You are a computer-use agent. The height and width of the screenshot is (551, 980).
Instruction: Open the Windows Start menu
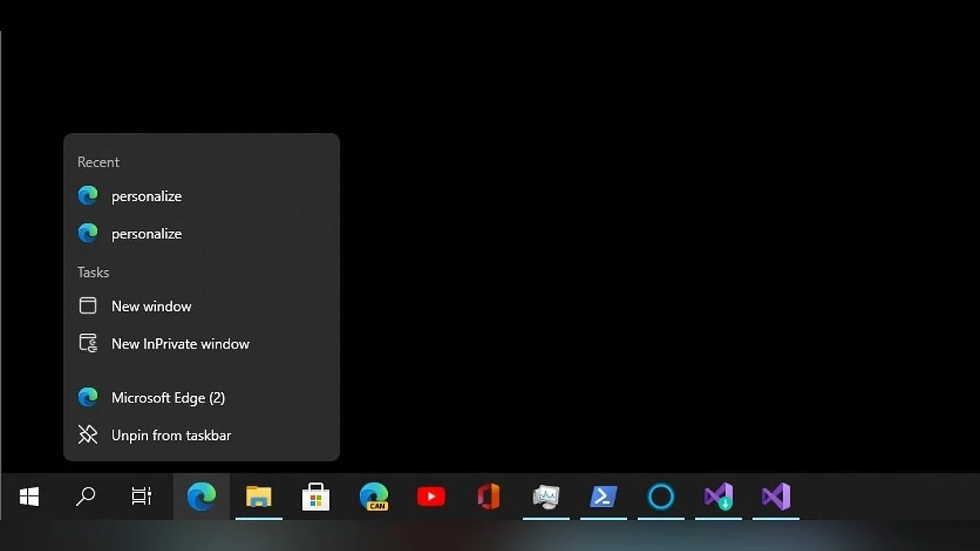[x=29, y=496]
